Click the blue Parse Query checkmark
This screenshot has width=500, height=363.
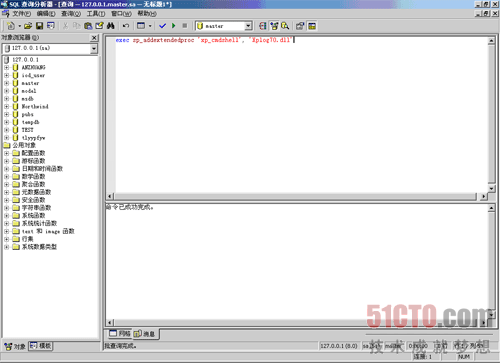(x=162, y=26)
